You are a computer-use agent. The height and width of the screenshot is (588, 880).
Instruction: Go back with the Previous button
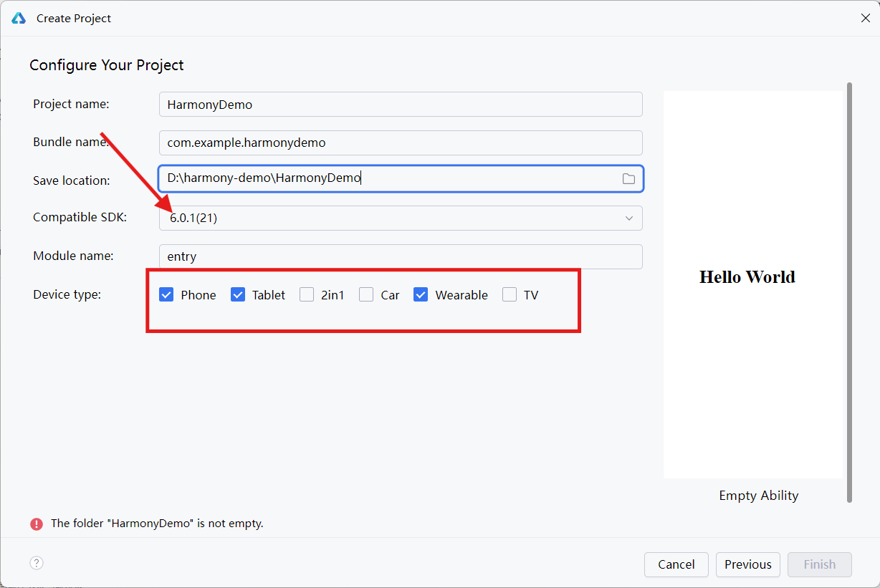coord(748,564)
